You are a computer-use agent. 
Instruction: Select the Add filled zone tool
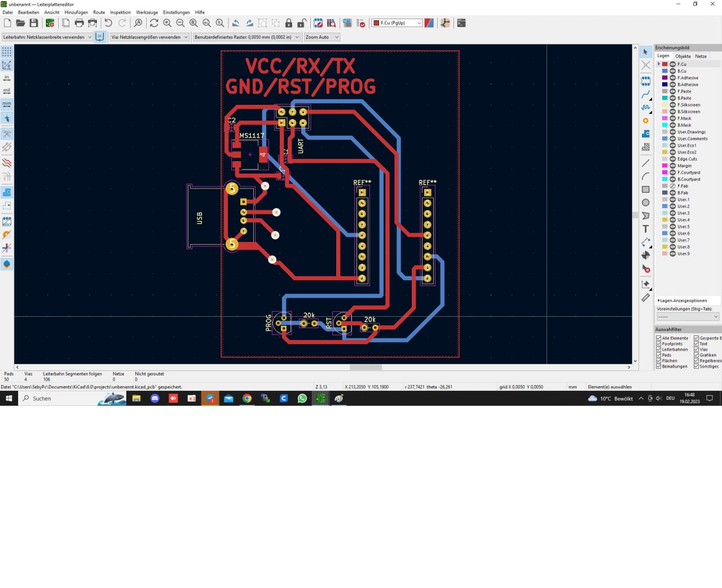(646, 134)
